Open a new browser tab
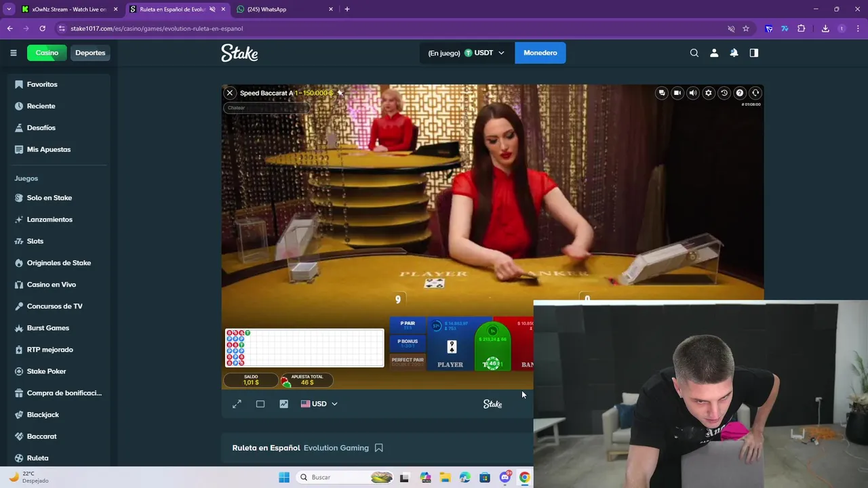 tap(347, 9)
